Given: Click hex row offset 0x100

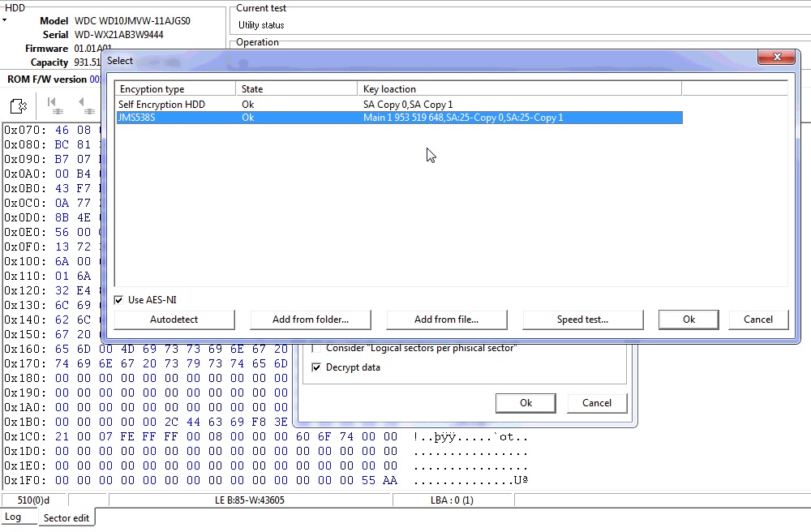Looking at the screenshot, I should point(25,262).
